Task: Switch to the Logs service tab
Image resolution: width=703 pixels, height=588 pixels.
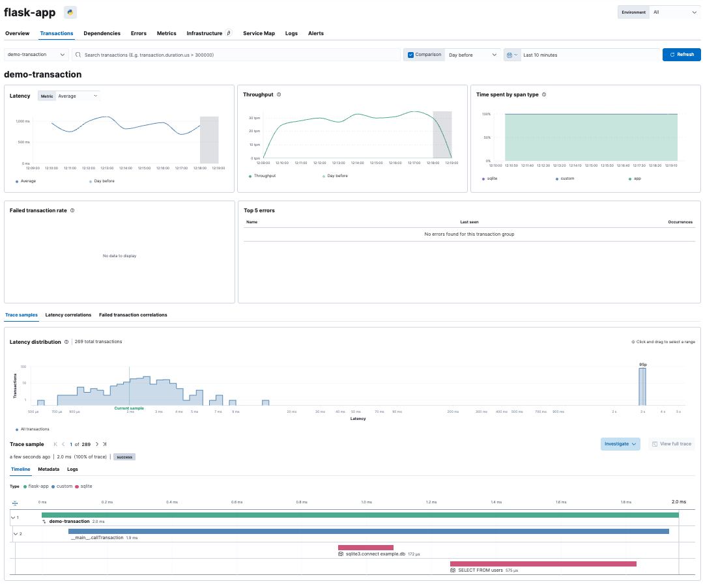Action: 291,33
